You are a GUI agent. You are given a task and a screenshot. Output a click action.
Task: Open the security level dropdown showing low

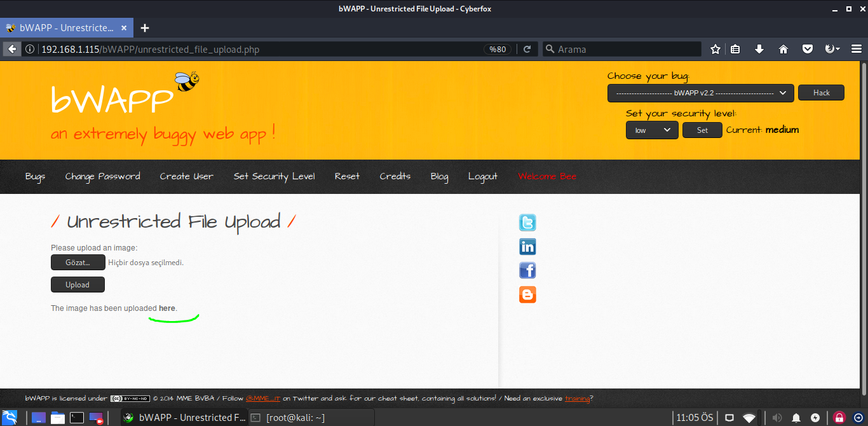(x=652, y=130)
